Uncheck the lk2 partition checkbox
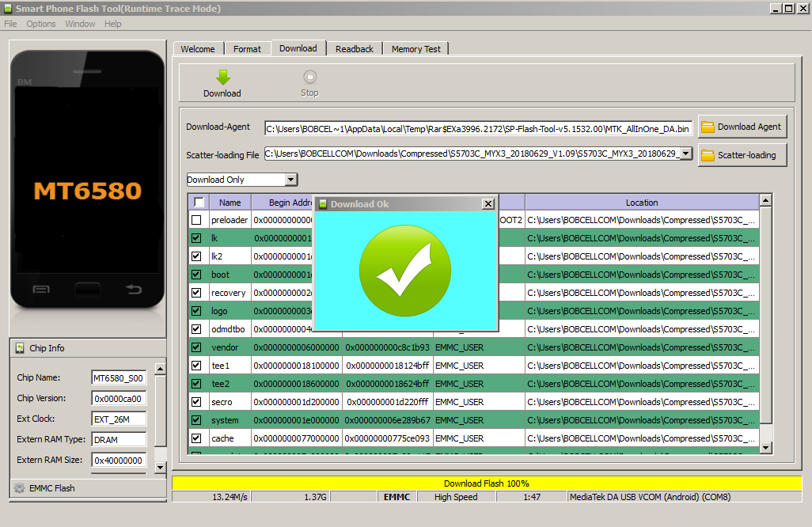The width and height of the screenshot is (812, 527). click(196, 256)
